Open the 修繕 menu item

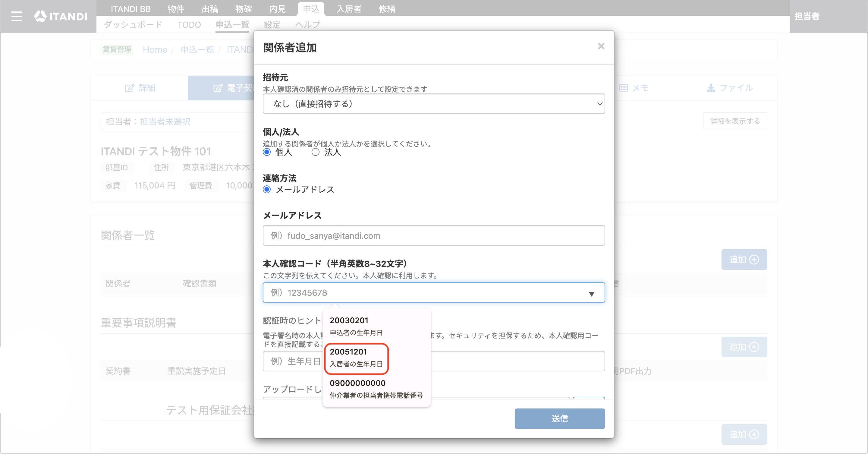click(387, 9)
